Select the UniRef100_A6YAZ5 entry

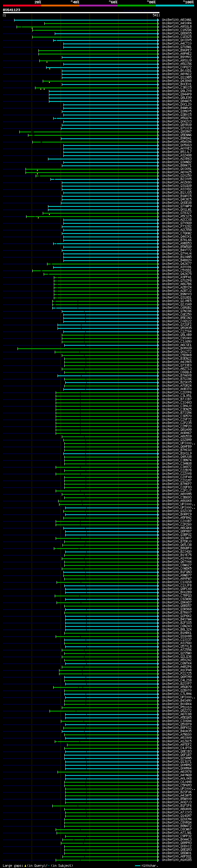[x=177, y=172]
